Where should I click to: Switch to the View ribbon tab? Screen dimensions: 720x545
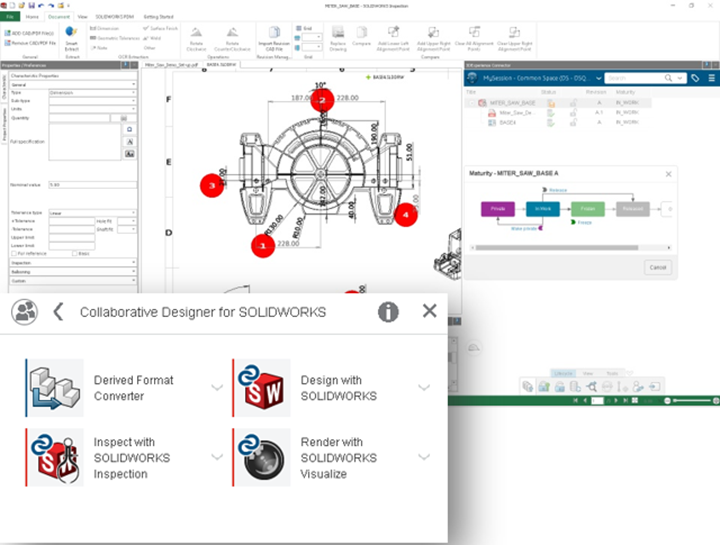tap(82, 17)
